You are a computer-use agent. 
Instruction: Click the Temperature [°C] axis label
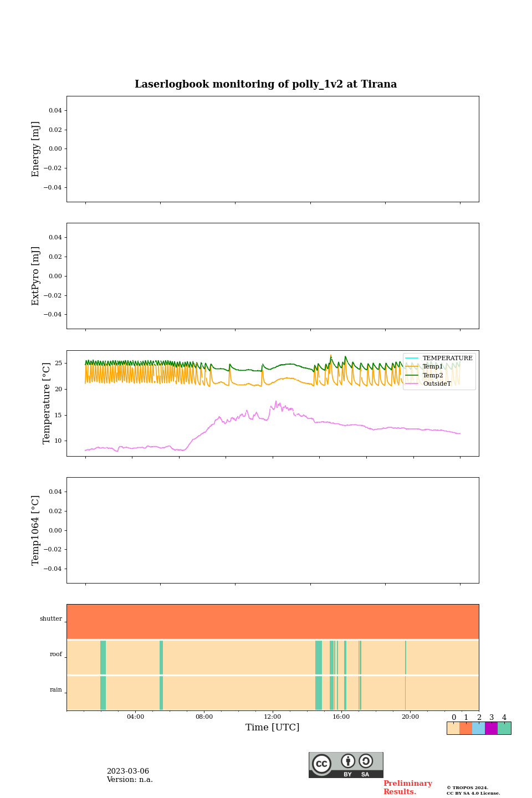tap(47, 403)
